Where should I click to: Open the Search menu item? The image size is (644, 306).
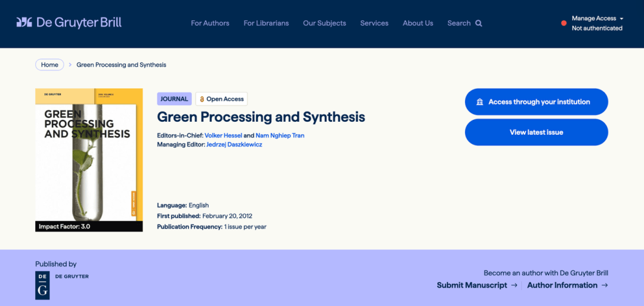point(465,23)
